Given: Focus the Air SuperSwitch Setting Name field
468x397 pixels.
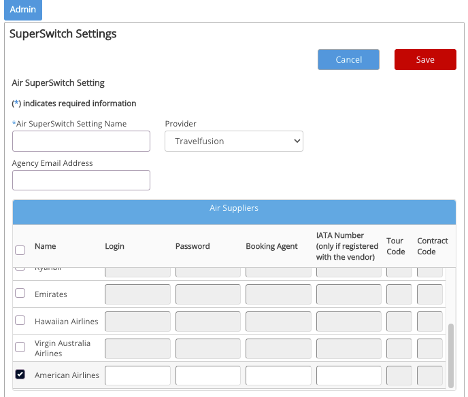Looking at the screenshot, I should (81, 141).
